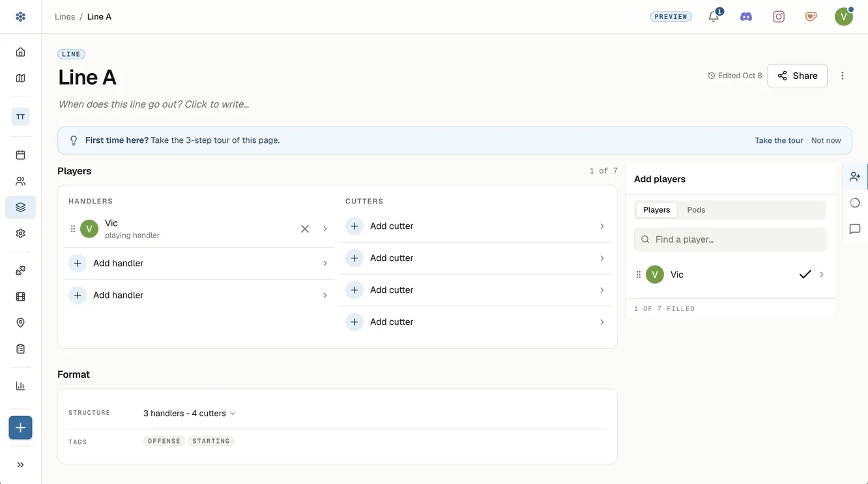The image size is (868, 484).
Task: Open the add-player panel icon in right rail
Action: pos(855,177)
